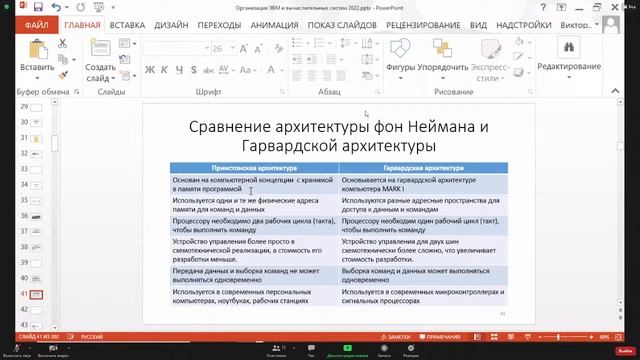Open Упорядочить arrange menu
The height and width of the screenshot is (360, 640).
click(x=443, y=59)
